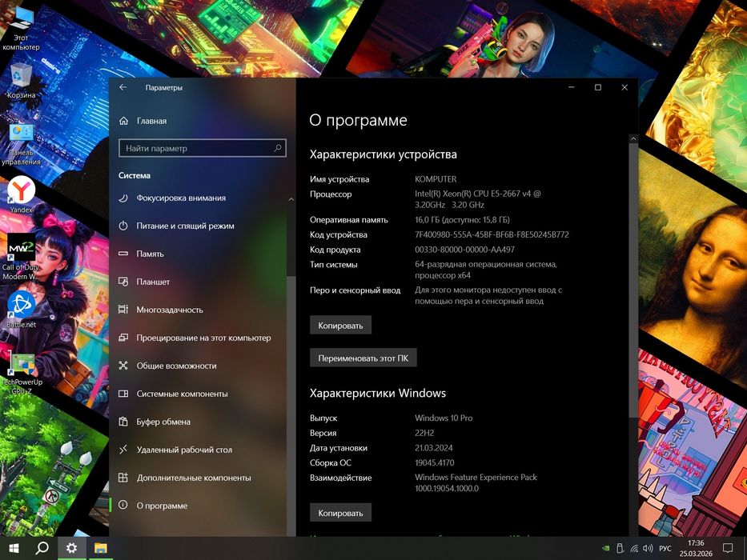Click the OS build value 19045.4170
The height and width of the screenshot is (560, 747).
[435, 463]
